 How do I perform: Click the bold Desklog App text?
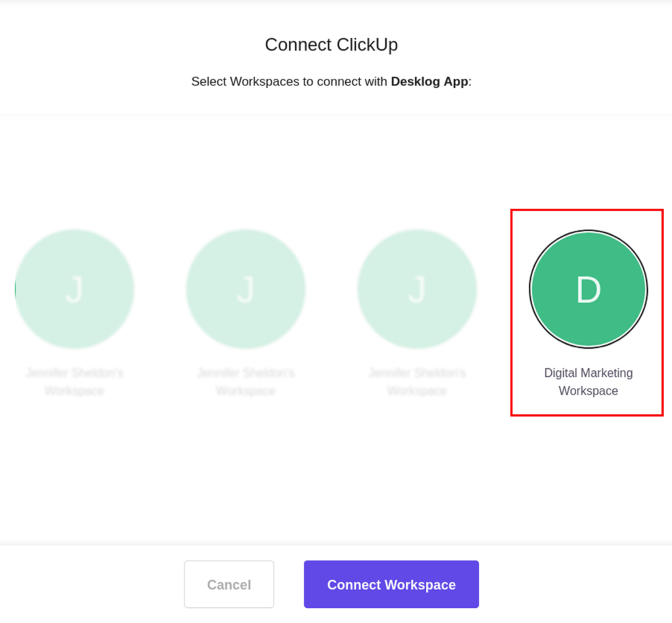click(x=429, y=81)
